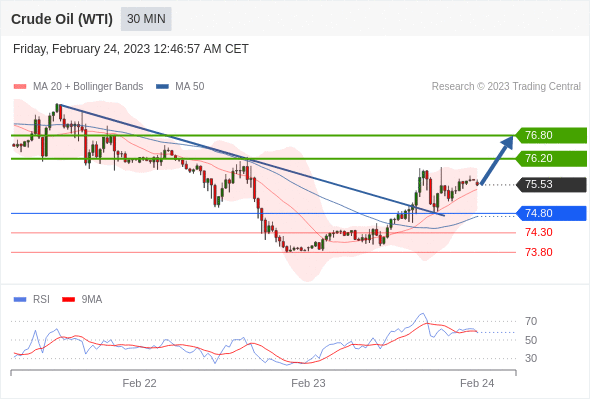
Task: Click the 9MA legend text
Action: [92, 300]
